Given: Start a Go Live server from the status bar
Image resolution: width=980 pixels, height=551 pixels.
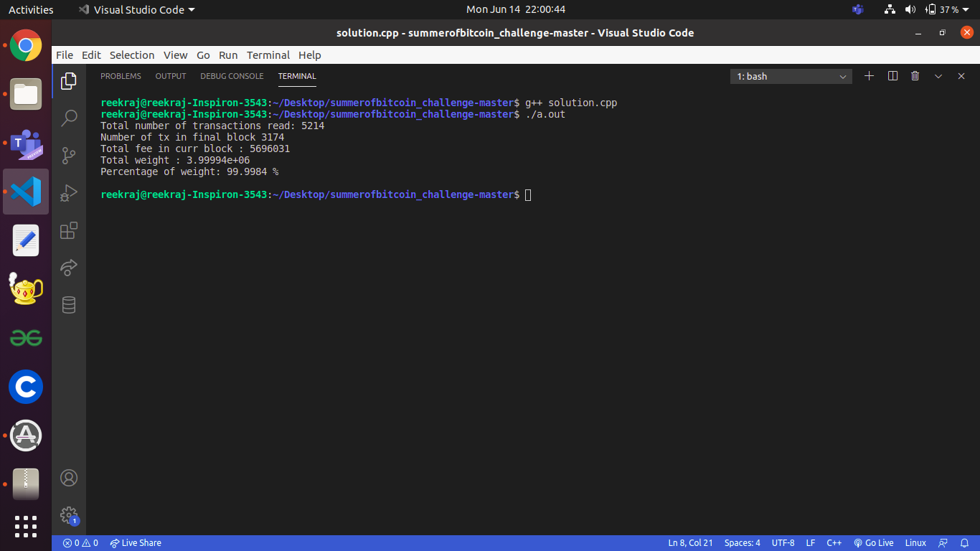Looking at the screenshot, I should pyautogui.click(x=874, y=543).
